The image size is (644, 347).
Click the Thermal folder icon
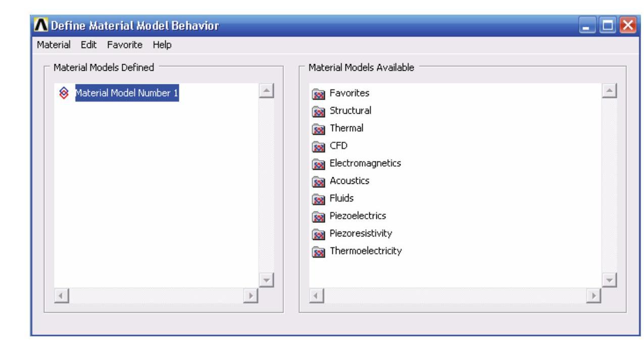click(319, 128)
